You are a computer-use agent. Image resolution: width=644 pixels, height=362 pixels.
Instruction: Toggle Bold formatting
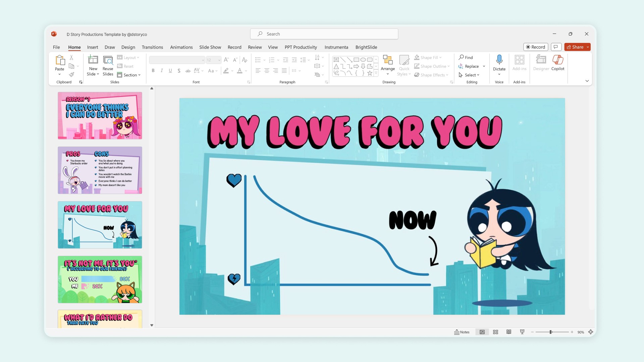pyautogui.click(x=153, y=71)
